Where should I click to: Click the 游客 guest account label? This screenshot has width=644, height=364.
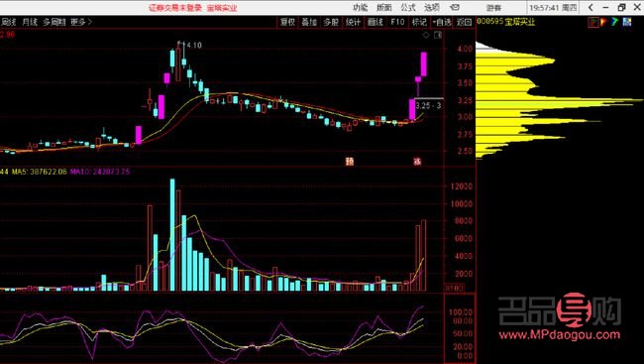(x=493, y=8)
